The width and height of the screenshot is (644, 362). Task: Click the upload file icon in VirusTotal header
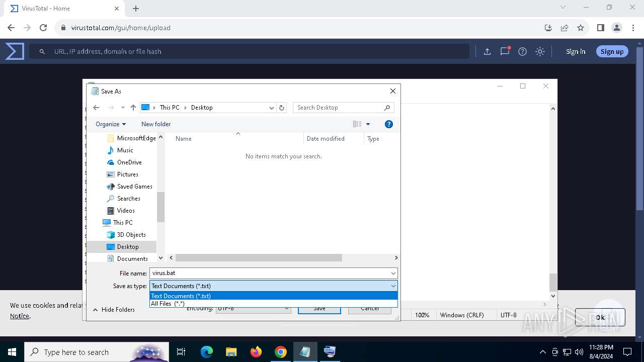[x=487, y=51]
